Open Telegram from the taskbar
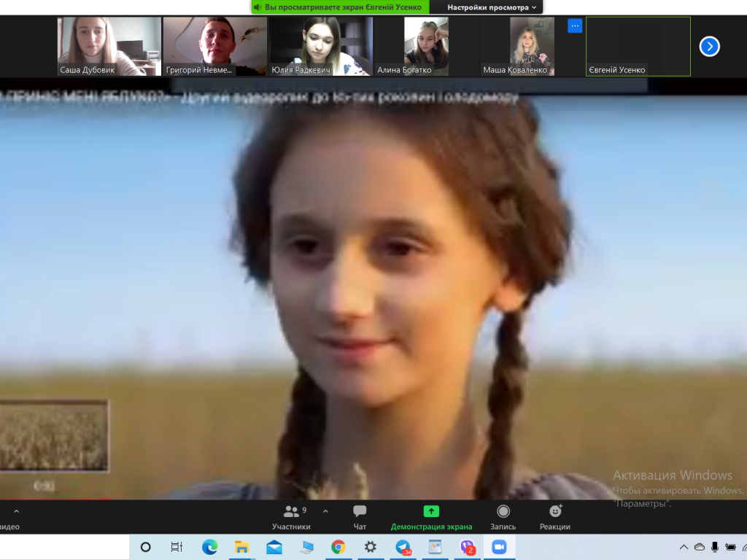Image resolution: width=747 pixels, height=560 pixels. 403,547
